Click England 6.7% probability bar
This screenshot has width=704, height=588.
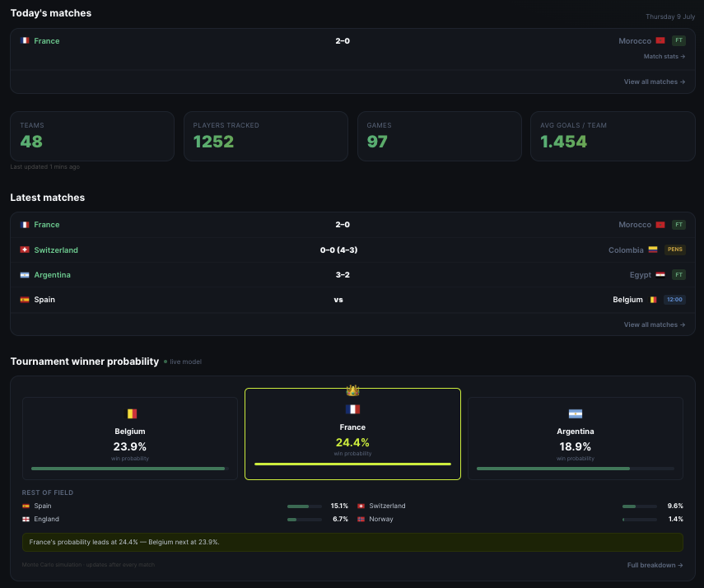point(305,520)
